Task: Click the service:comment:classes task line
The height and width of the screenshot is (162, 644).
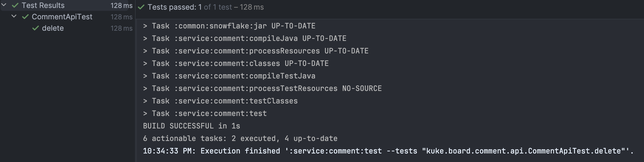Action: point(236,63)
